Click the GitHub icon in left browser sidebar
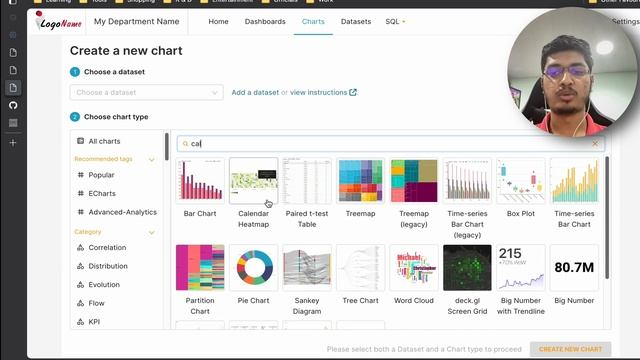Viewport: 640px width, 360px height. [13, 105]
